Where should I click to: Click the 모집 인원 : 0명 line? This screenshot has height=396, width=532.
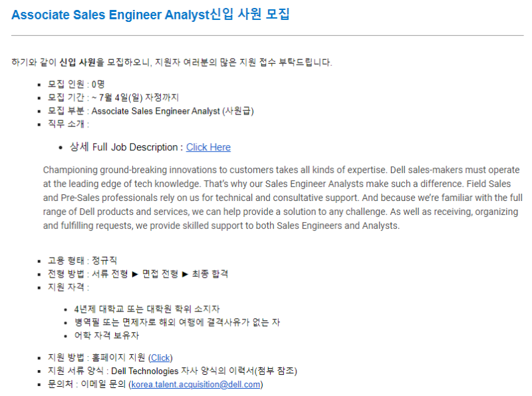(x=76, y=85)
